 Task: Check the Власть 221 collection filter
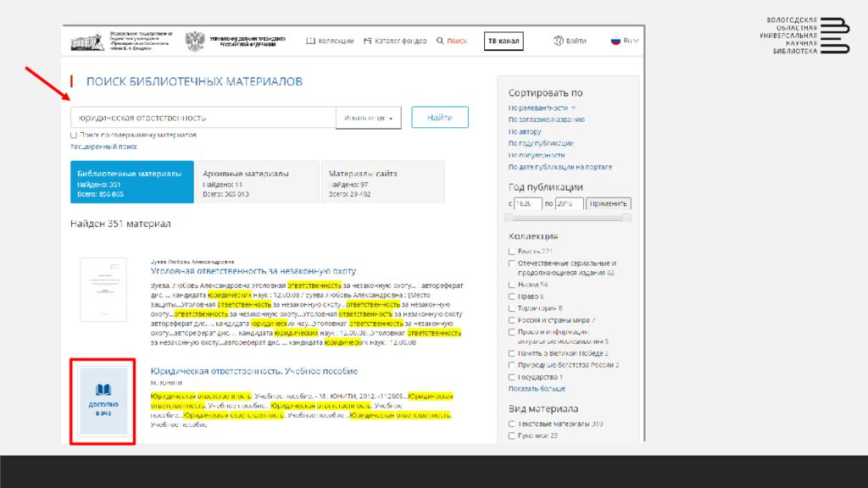(x=511, y=252)
